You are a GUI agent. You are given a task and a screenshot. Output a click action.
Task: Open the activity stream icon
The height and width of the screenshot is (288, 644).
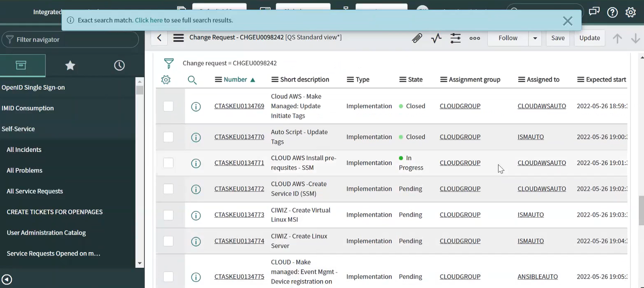(436, 38)
